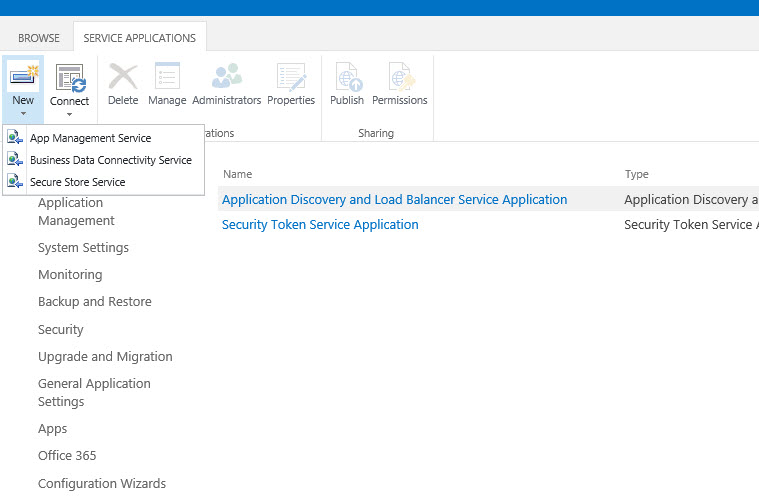
Task: Click the Publish ribbon icon
Action: [x=347, y=78]
